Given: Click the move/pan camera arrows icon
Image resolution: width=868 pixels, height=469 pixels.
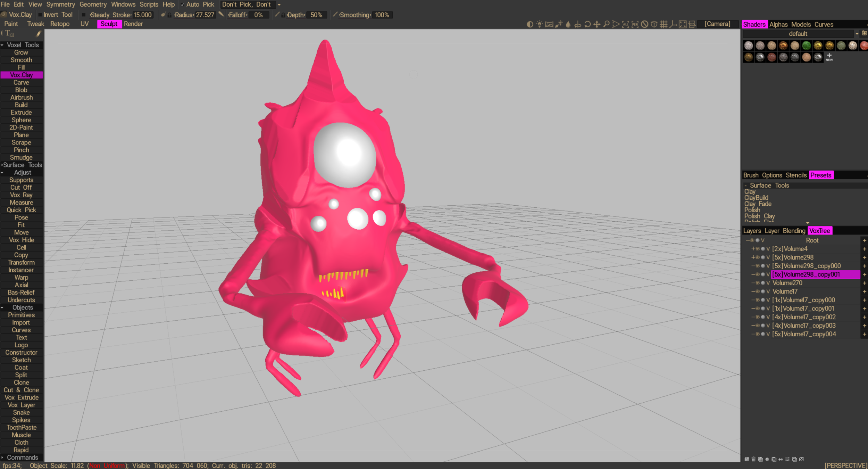Looking at the screenshot, I should (x=597, y=24).
